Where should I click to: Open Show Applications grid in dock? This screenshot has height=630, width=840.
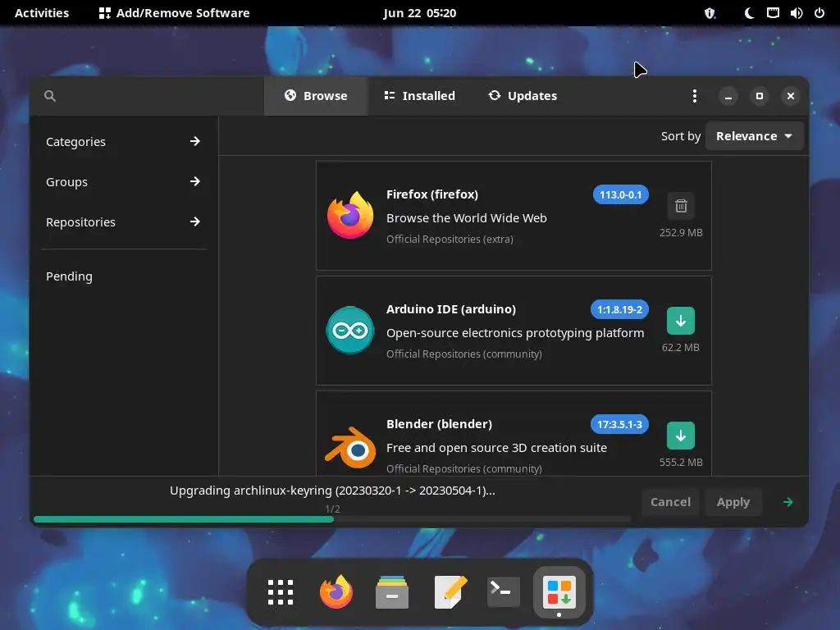pyautogui.click(x=281, y=592)
